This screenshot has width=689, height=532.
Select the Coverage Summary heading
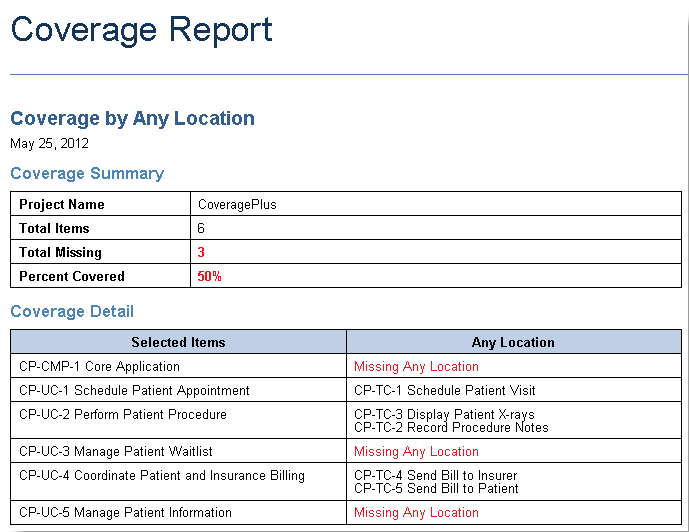point(87,173)
